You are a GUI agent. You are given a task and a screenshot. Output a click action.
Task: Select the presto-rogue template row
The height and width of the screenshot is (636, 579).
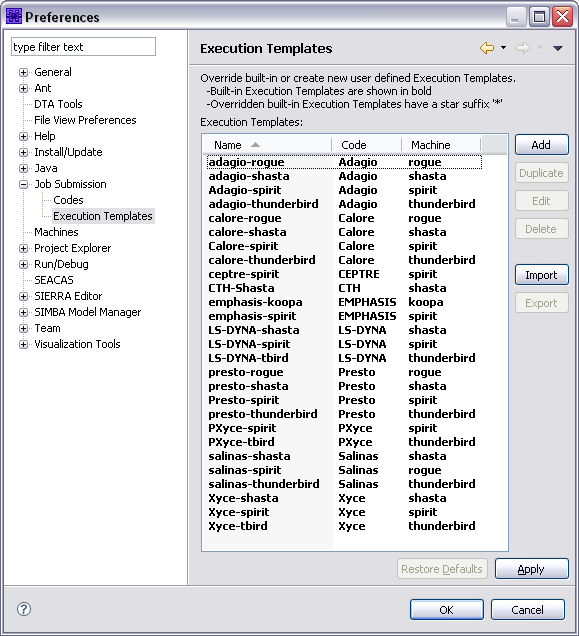coord(344,372)
